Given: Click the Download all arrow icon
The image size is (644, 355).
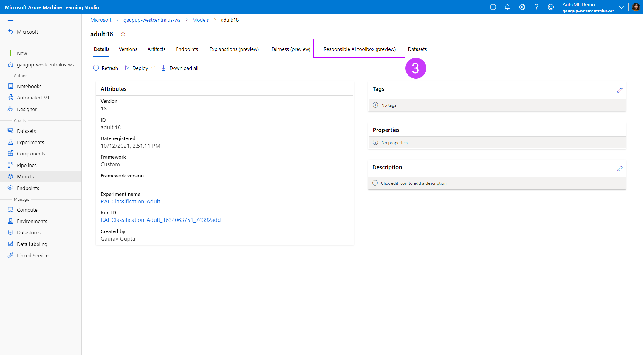Looking at the screenshot, I should (x=163, y=68).
